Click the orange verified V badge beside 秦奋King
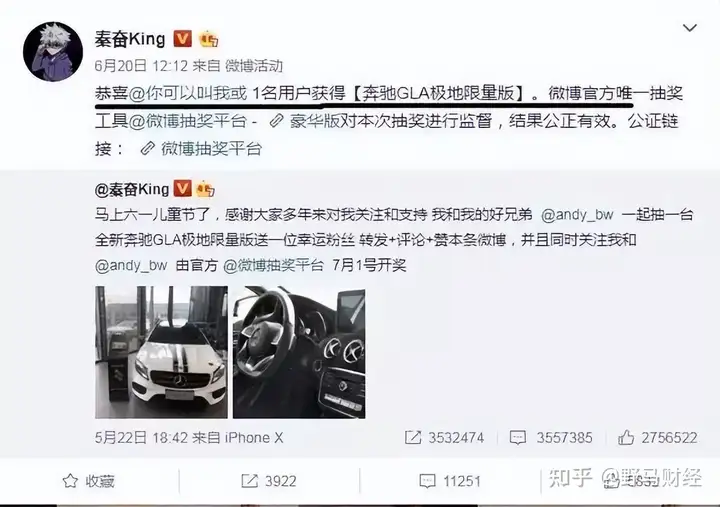720x507 pixels. point(182,39)
